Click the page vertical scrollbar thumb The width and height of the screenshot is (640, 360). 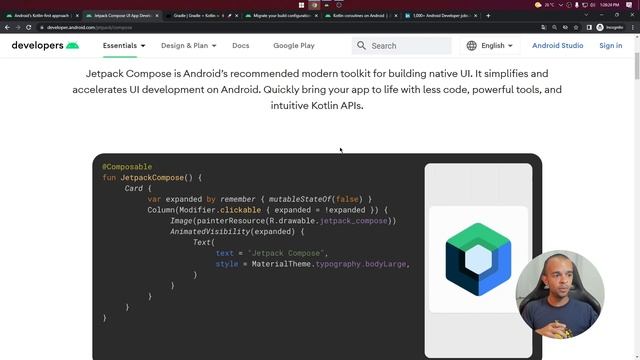tap(637, 65)
